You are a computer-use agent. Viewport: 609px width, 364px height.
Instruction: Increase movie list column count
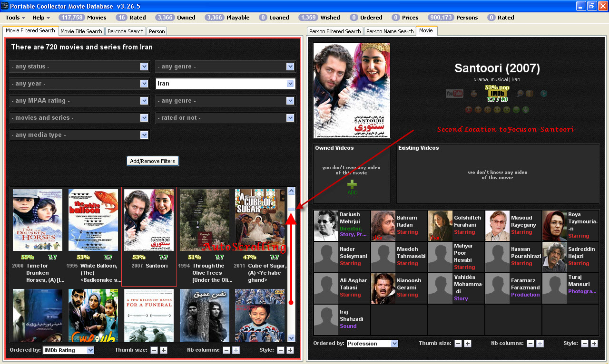(236, 350)
